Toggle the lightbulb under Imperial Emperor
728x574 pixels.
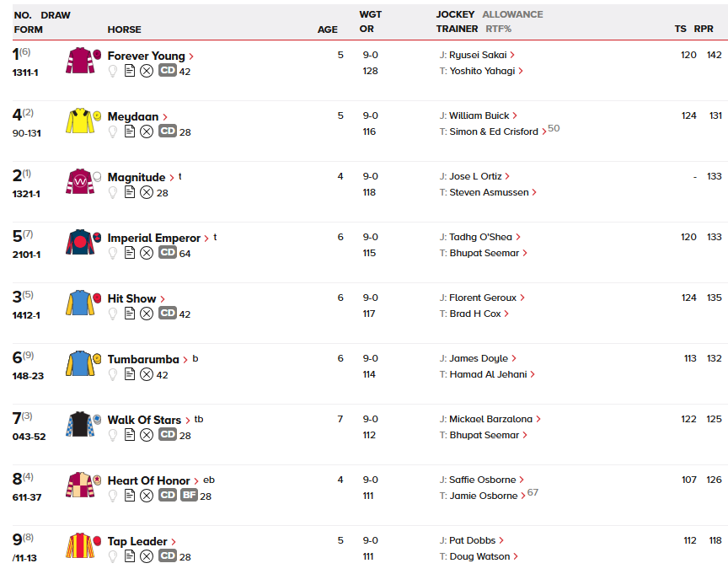click(113, 254)
